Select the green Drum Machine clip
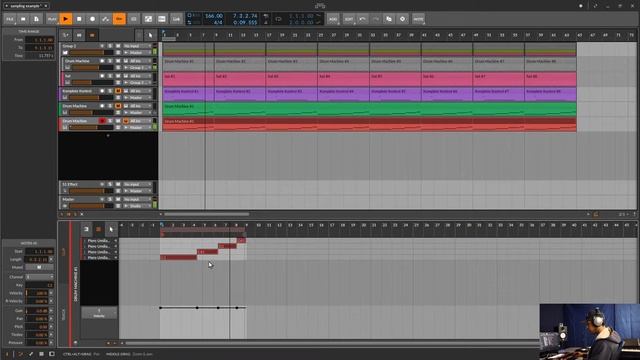The image size is (640, 360). [369, 109]
